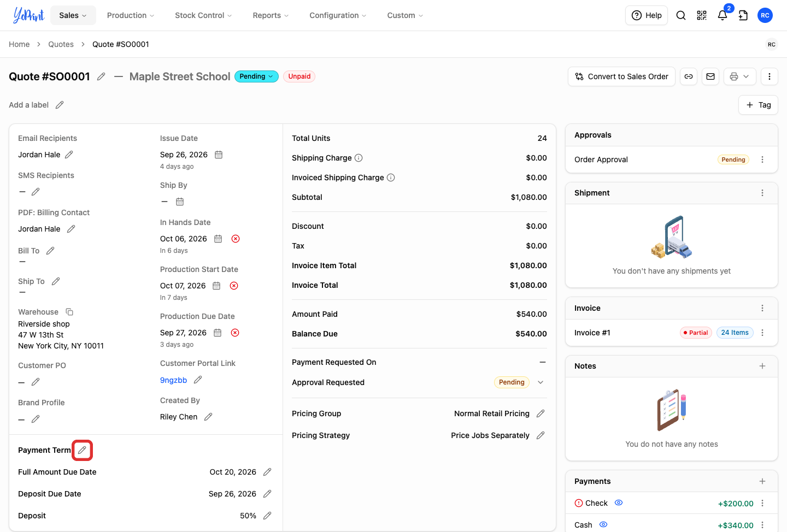Open the search magnifier in top bar

pyautogui.click(x=681, y=15)
